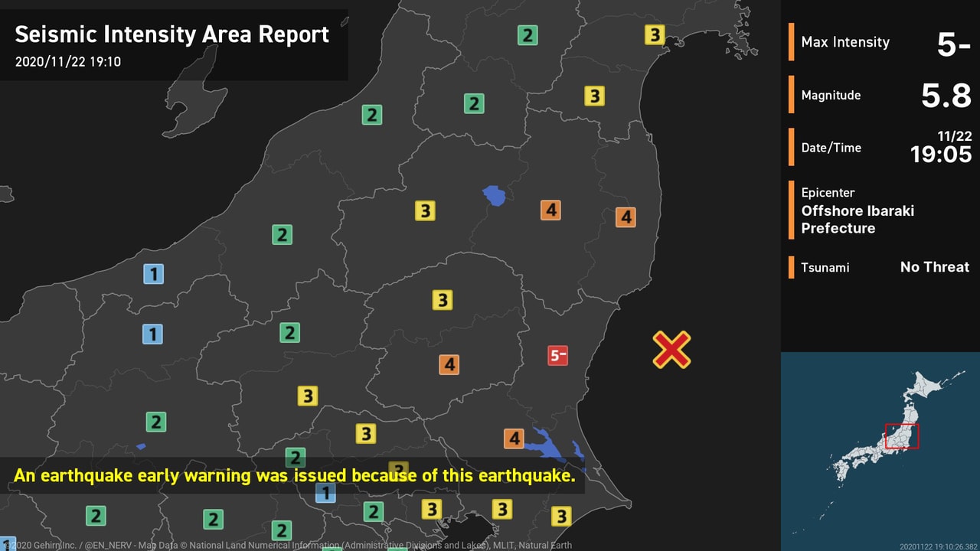Viewport: 980px width, 551px height.
Task: Click the orange 4 marker nearest the northeastern coast
Action: 626,217
